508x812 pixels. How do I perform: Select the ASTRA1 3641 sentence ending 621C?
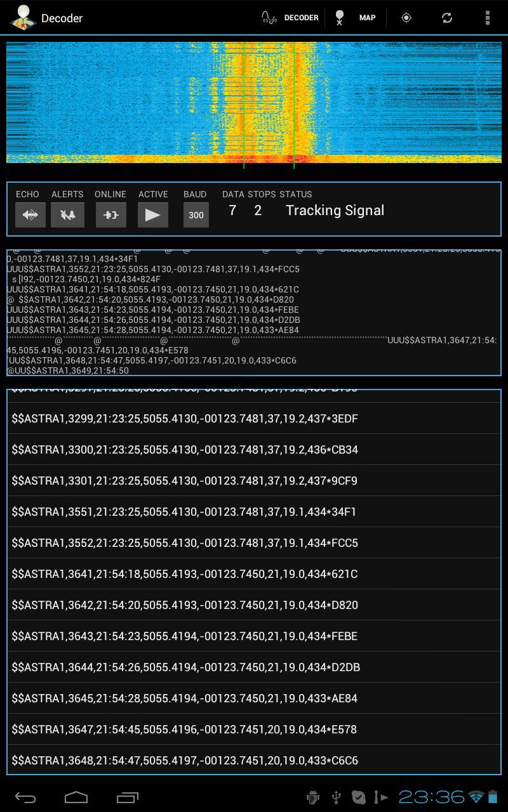coord(254,574)
